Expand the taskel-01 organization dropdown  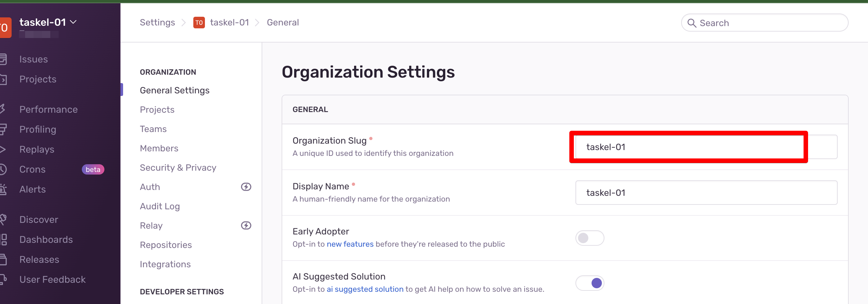pos(73,22)
